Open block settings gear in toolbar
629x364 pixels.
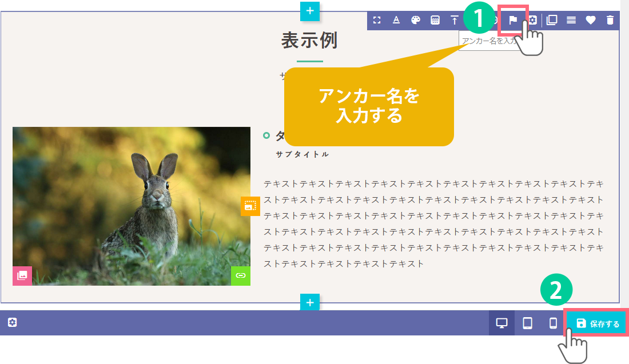[x=532, y=21]
